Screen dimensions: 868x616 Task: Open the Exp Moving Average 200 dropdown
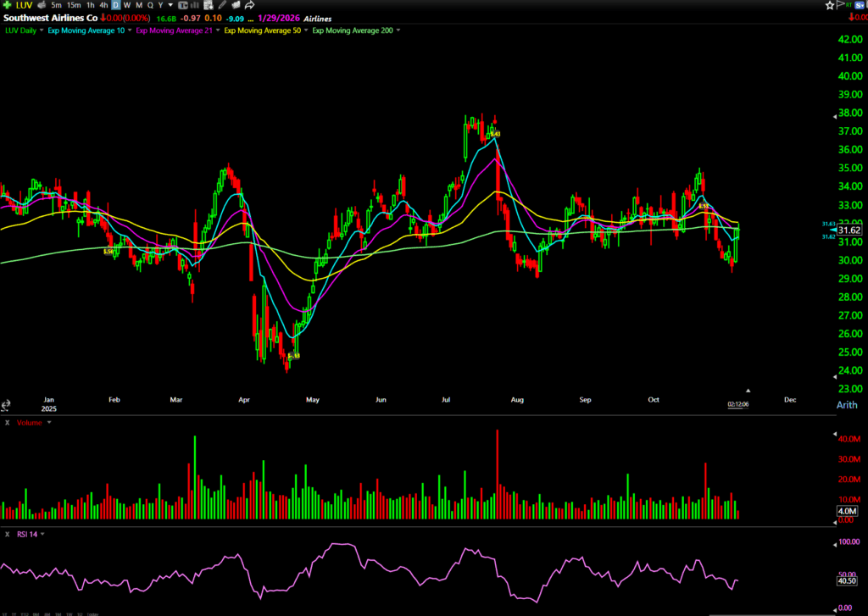pos(398,31)
